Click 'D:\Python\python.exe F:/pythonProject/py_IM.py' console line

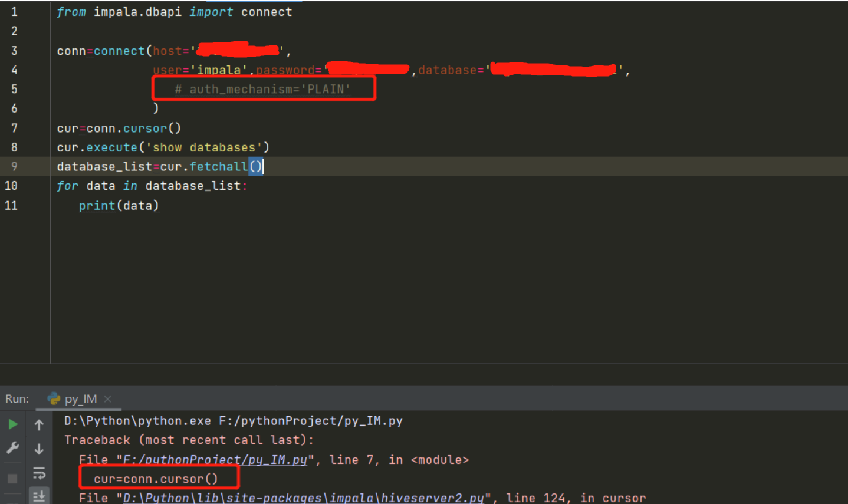[x=234, y=421]
